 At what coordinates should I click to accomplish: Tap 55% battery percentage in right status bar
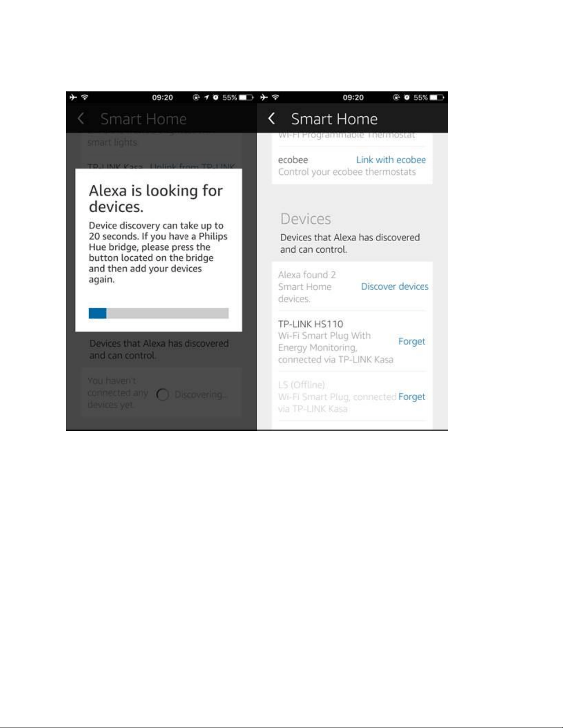(421, 97)
